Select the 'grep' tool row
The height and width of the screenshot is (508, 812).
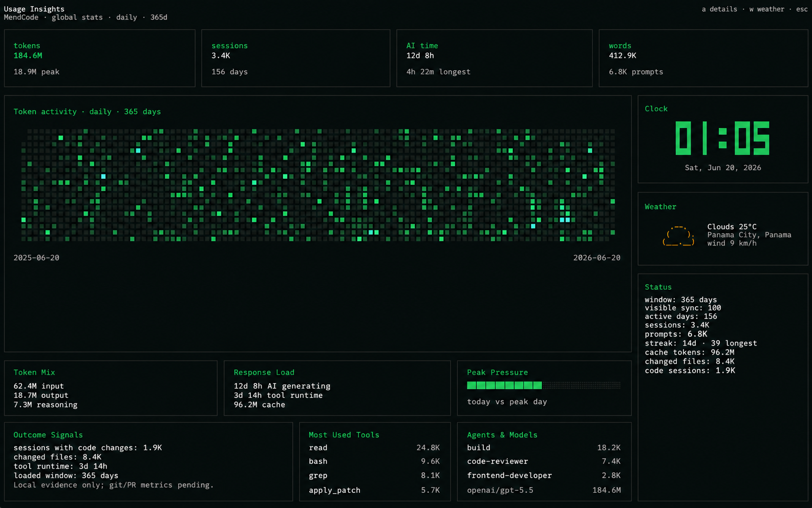point(374,476)
